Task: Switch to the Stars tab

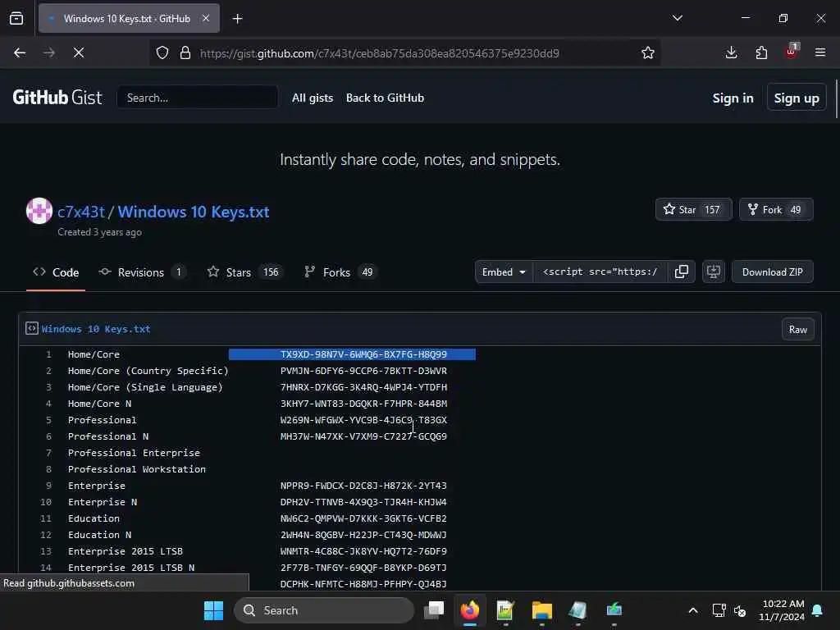Action: [x=244, y=272]
